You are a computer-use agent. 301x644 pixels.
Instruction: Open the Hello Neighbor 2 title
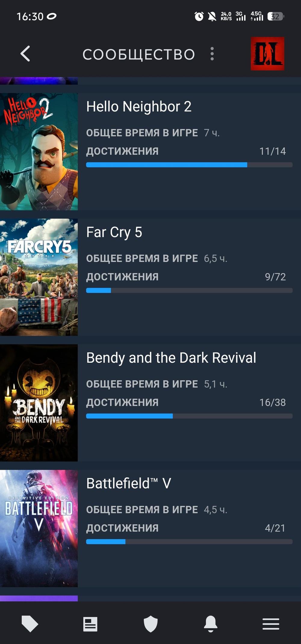coord(139,106)
